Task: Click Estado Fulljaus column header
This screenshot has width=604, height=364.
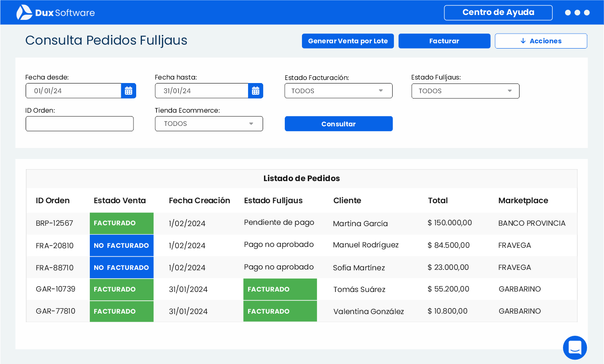Action: (x=273, y=201)
